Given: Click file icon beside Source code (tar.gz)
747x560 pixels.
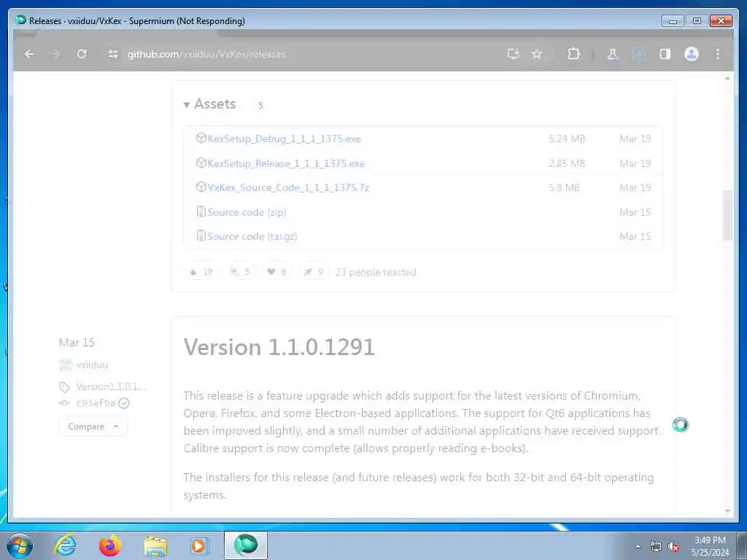Looking at the screenshot, I should tap(201, 236).
